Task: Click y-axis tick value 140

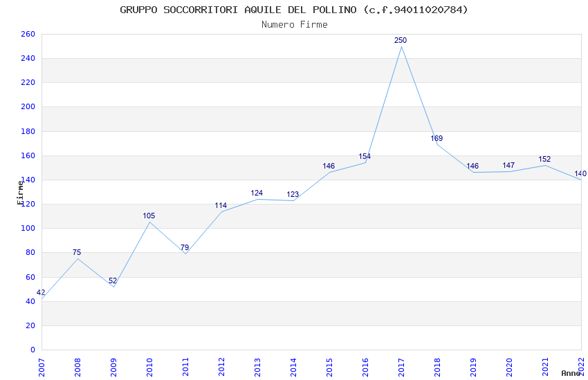Action: [29, 180]
